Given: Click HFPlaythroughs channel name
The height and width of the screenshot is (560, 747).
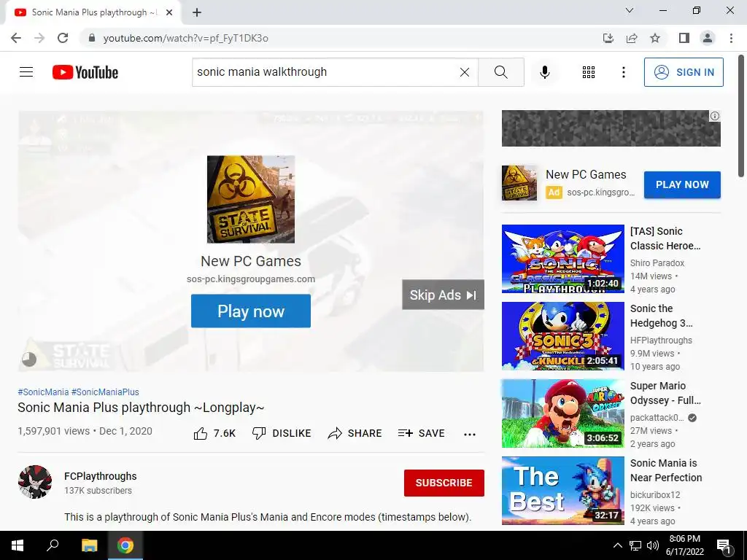Looking at the screenshot, I should pos(661,341).
